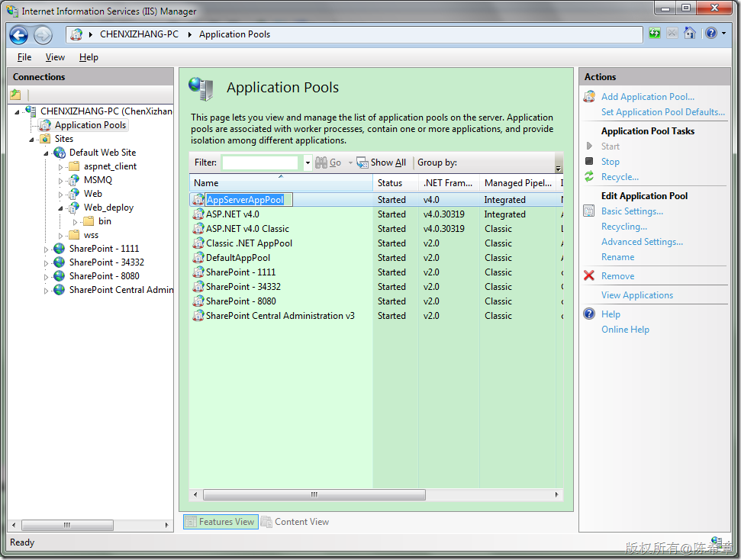Viewport: 741px width, 560px height.
Task: Click Set Application Pool Defaults link
Action: [x=662, y=112]
